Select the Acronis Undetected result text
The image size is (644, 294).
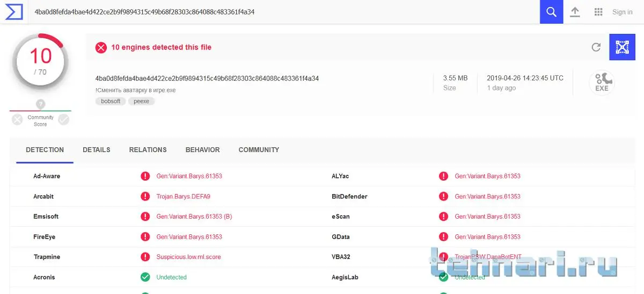172,277
